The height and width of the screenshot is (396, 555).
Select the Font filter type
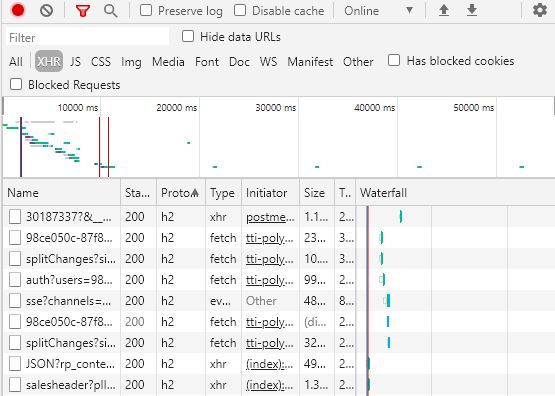point(207,62)
